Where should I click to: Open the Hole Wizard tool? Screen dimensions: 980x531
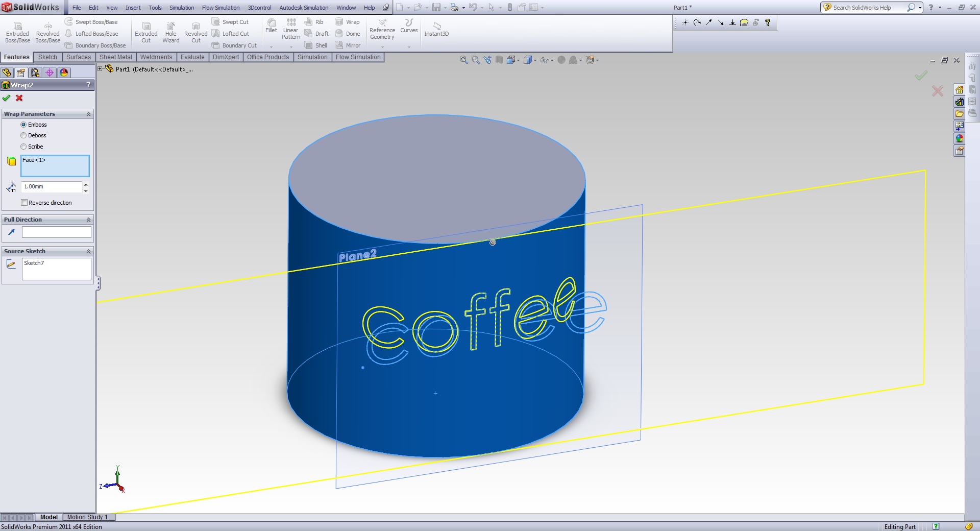click(x=170, y=31)
